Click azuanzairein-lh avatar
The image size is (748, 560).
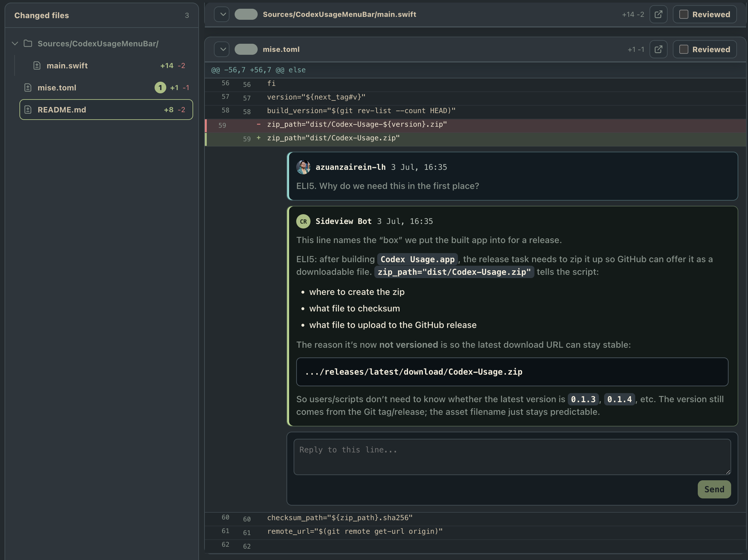(303, 167)
